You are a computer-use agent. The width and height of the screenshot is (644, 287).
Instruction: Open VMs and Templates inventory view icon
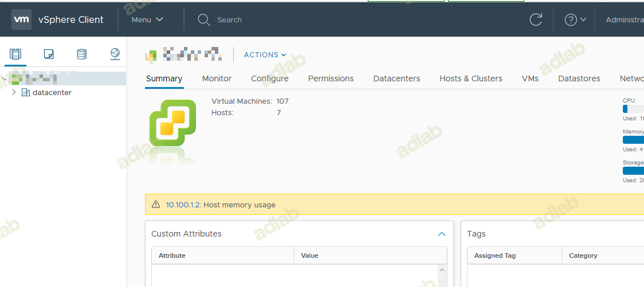(x=49, y=54)
